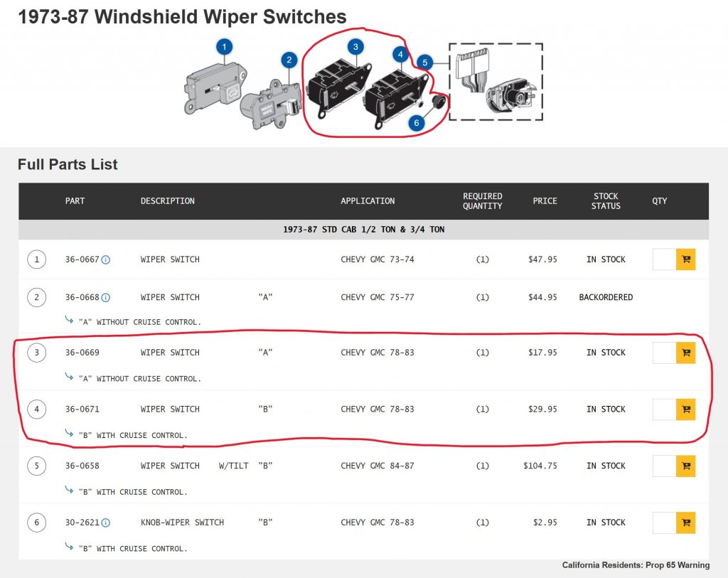Click quantity field for part 36-0667

pos(665,259)
